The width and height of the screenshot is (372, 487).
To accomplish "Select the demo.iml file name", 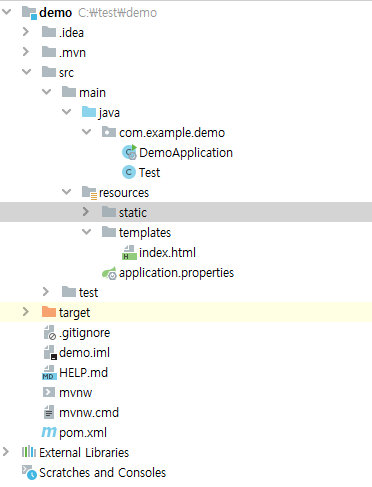I will click(84, 353).
